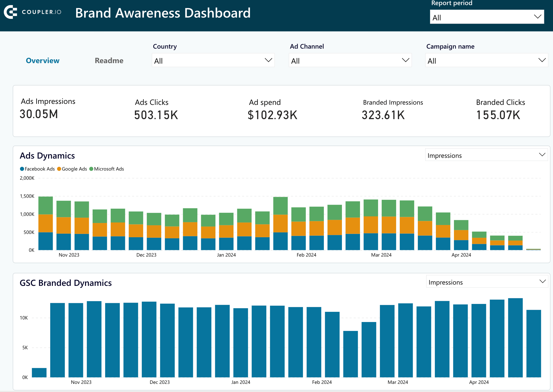This screenshot has height=392, width=553.
Task: Select the first short GSC Branded bar
Action: pos(39,372)
